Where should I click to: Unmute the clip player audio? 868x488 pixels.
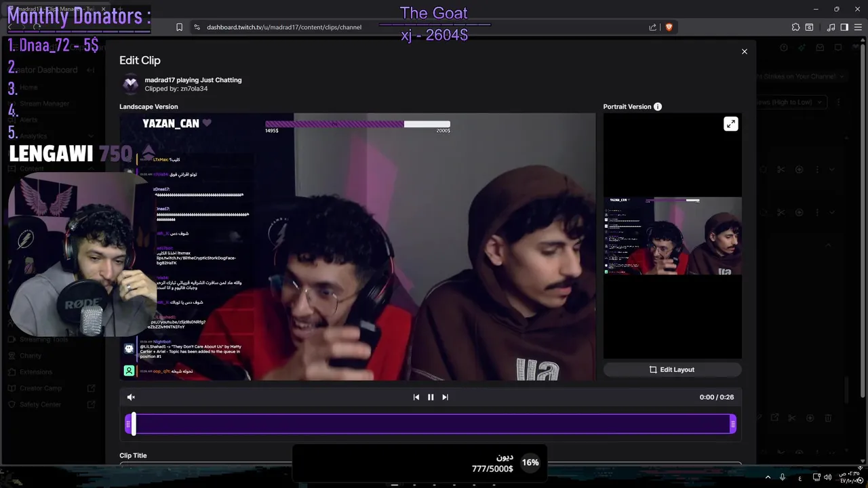click(131, 397)
